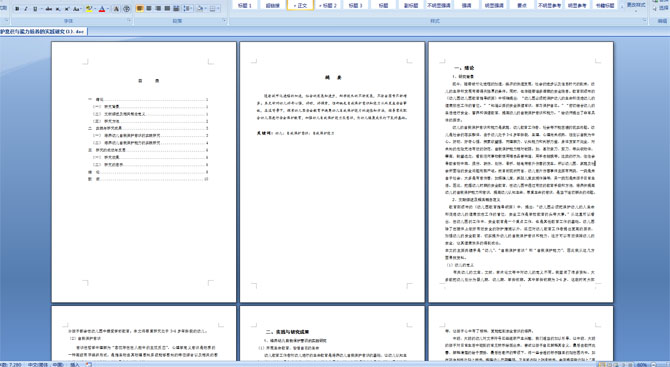Apply subscript formatting
The image size is (670, 367).
(x=58, y=9)
